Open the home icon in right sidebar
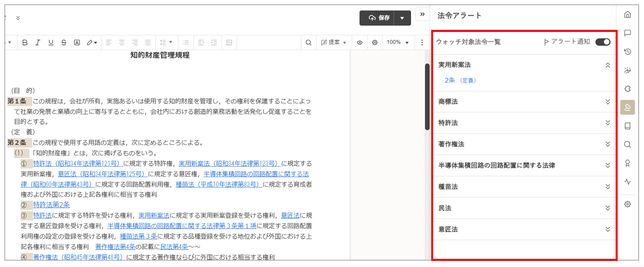The image size is (644, 267). point(627,14)
